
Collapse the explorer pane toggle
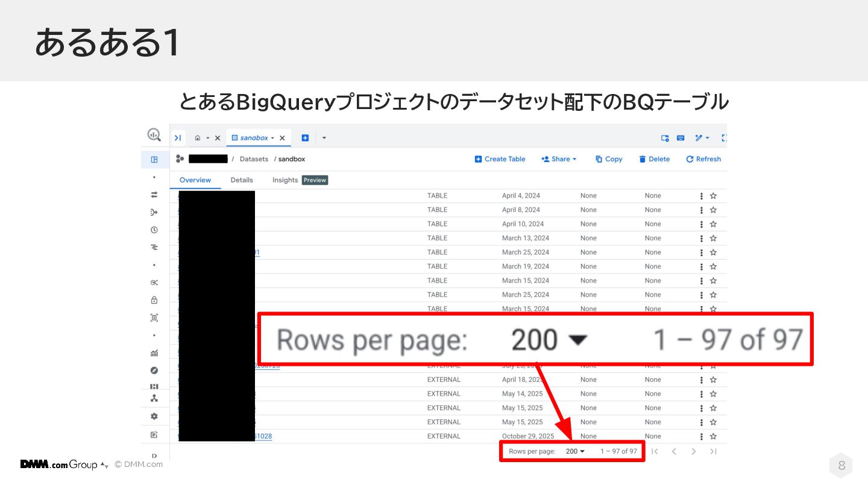[x=178, y=138]
